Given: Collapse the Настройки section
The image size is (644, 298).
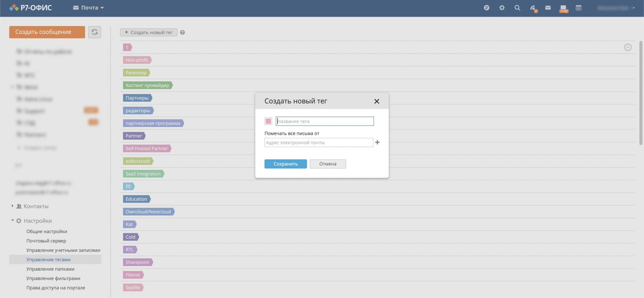Looking at the screenshot, I should [x=13, y=220].
